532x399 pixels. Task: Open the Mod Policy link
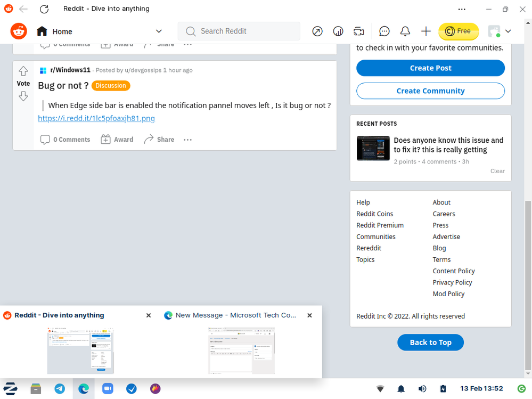[x=448, y=294]
